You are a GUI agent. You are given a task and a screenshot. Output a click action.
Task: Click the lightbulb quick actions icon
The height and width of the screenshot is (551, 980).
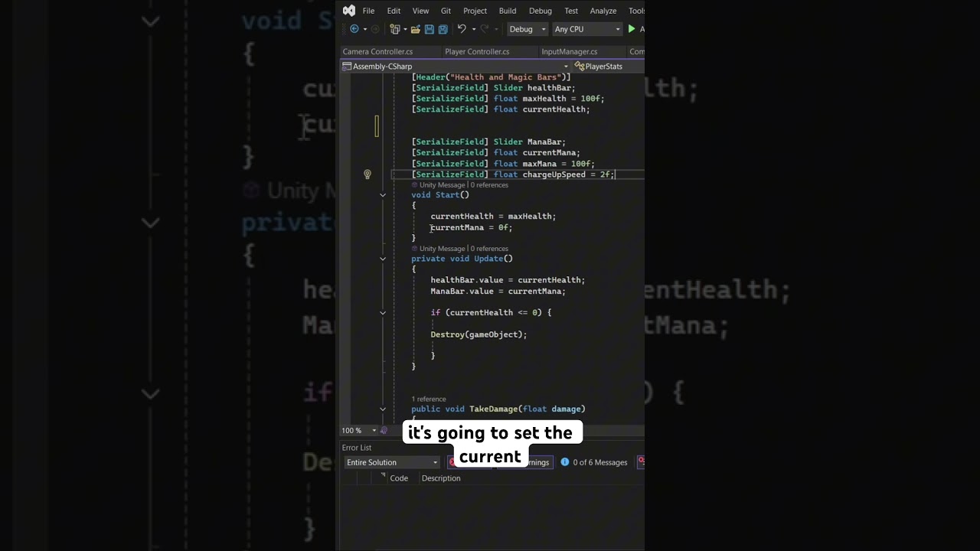click(367, 174)
